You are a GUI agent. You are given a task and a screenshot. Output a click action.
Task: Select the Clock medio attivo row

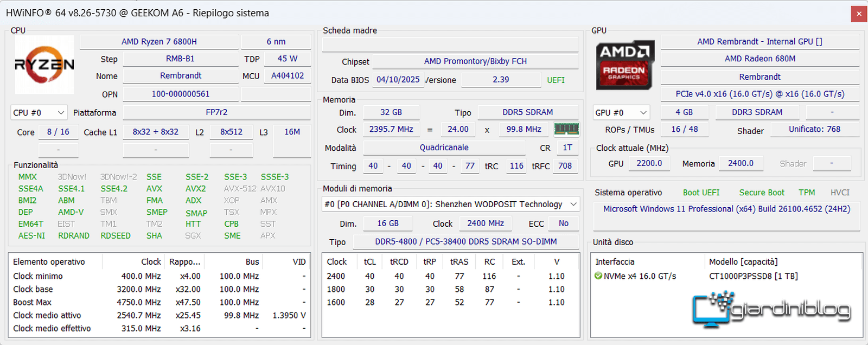pyautogui.click(x=160, y=315)
